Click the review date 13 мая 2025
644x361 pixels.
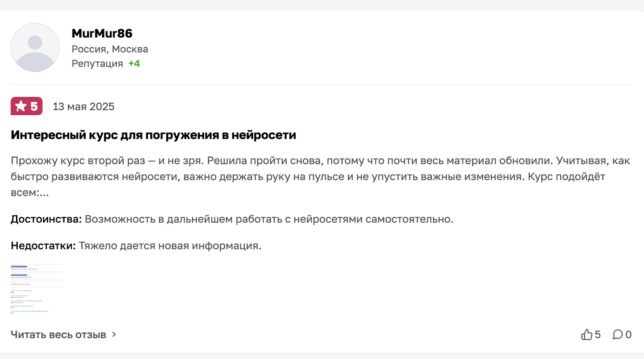point(83,107)
